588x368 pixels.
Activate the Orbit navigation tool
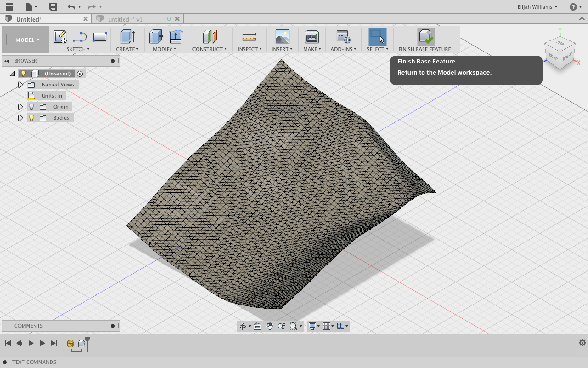tap(243, 326)
